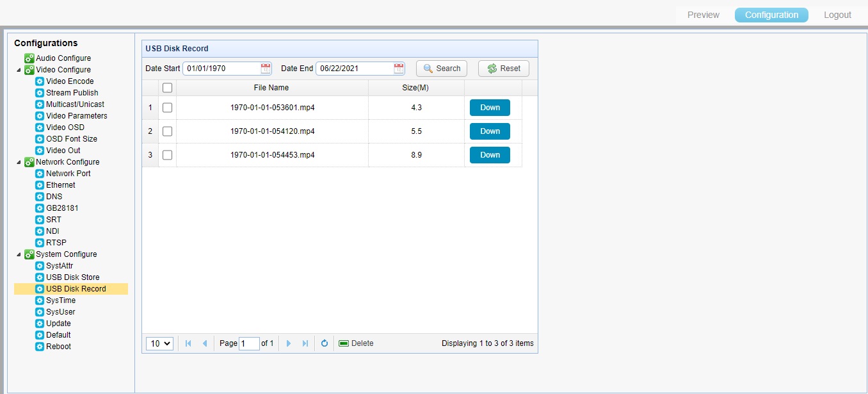Screen dimensions: 868x394
Task: Open the page size dropdown showing 10
Action: click(159, 343)
